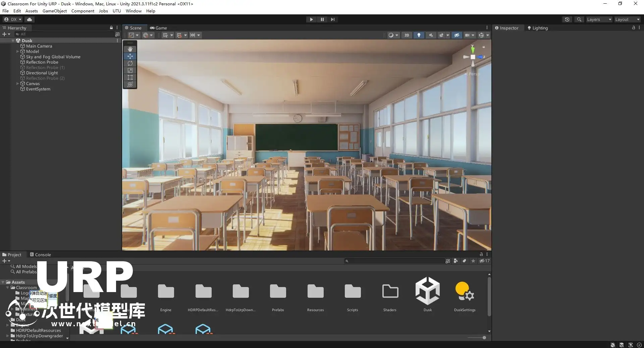
Task: Open the undo history icon
Action: (x=567, y=19)
